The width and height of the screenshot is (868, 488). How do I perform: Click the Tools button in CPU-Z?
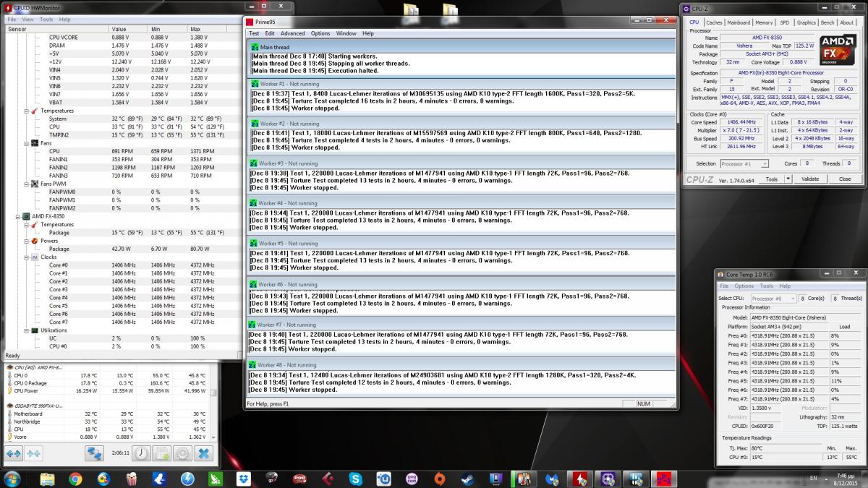(773, 179)
